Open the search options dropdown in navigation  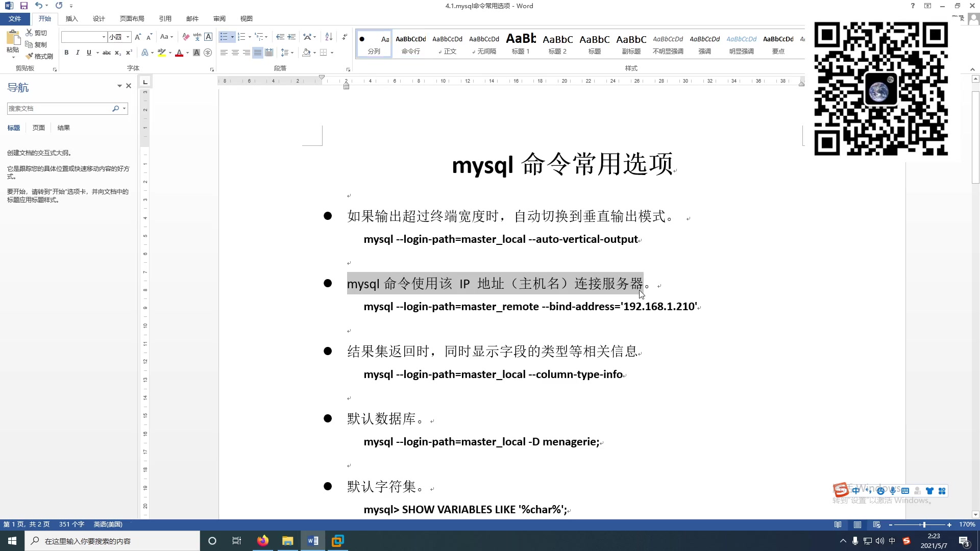[124, 109]
